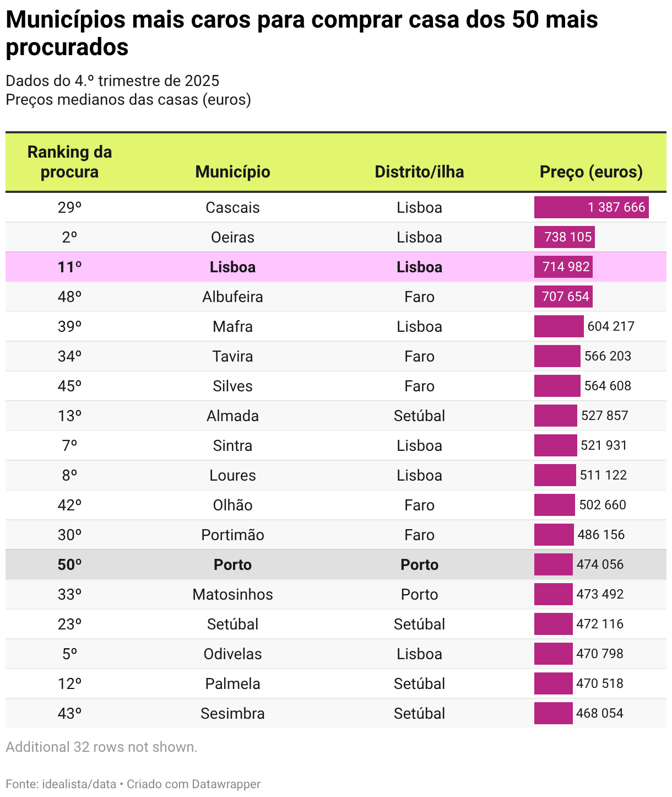Screen dimensions: 672x797
Task: Select the bold Porto municipality name
Action: tap(232, 564)
